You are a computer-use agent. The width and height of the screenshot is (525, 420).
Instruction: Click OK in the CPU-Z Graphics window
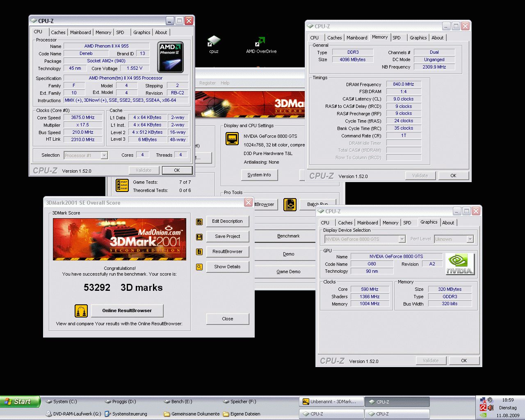point(464,361)
